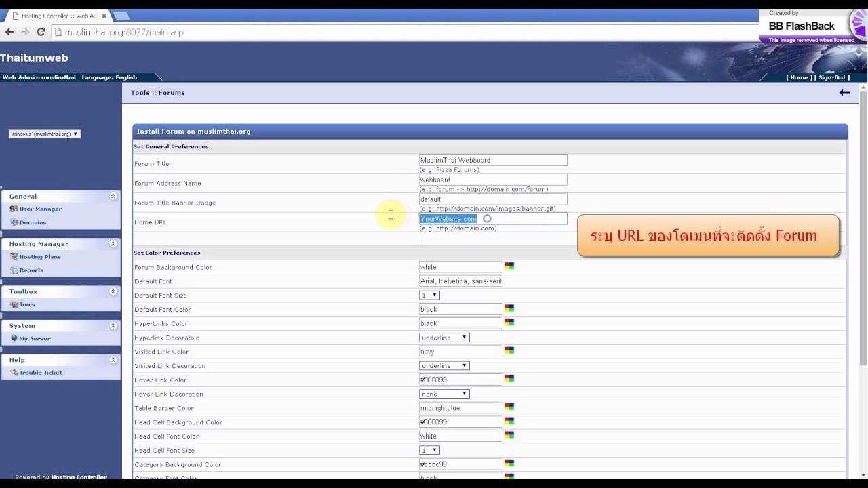Collapse the Toolbox sidebar section
868x488 pixels.
[x=113, y=291]
